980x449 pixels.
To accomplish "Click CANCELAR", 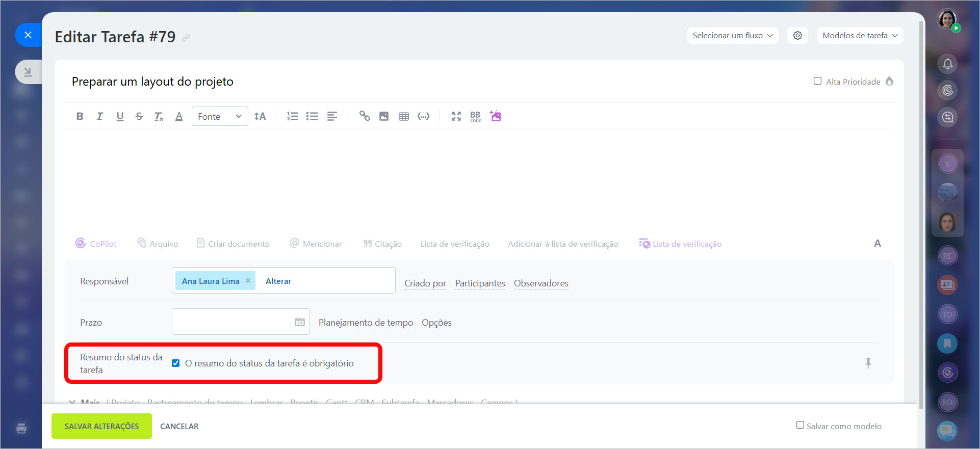I will coord(179,426).
